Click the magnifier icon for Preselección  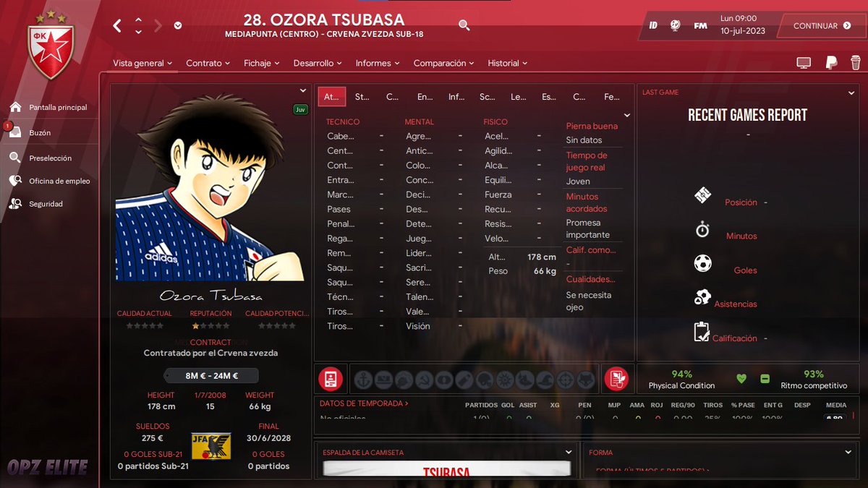[15, 158]
